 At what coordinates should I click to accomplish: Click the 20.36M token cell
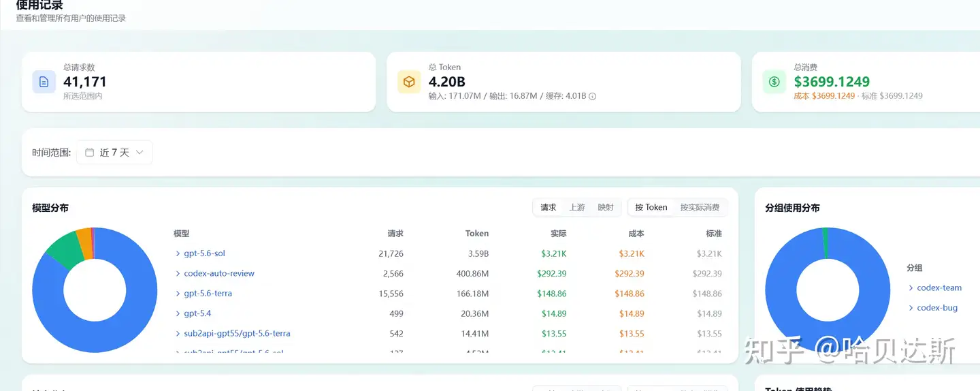tap(475, 314)
